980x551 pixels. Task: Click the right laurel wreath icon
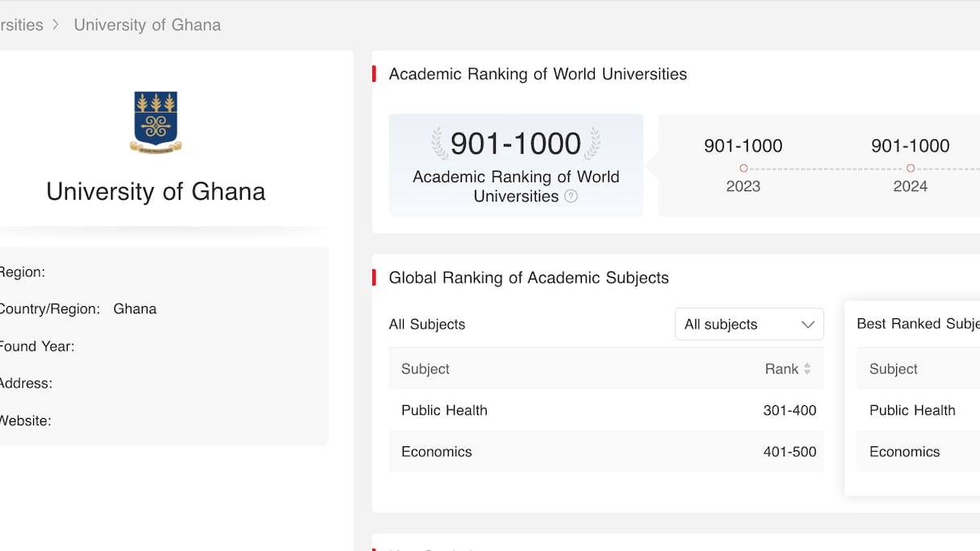pos(592,143)
